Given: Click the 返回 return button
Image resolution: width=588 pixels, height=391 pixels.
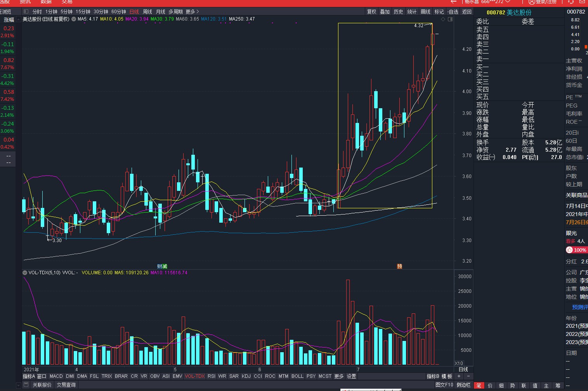Looking at the screenshot, I should tap(467, 12).
